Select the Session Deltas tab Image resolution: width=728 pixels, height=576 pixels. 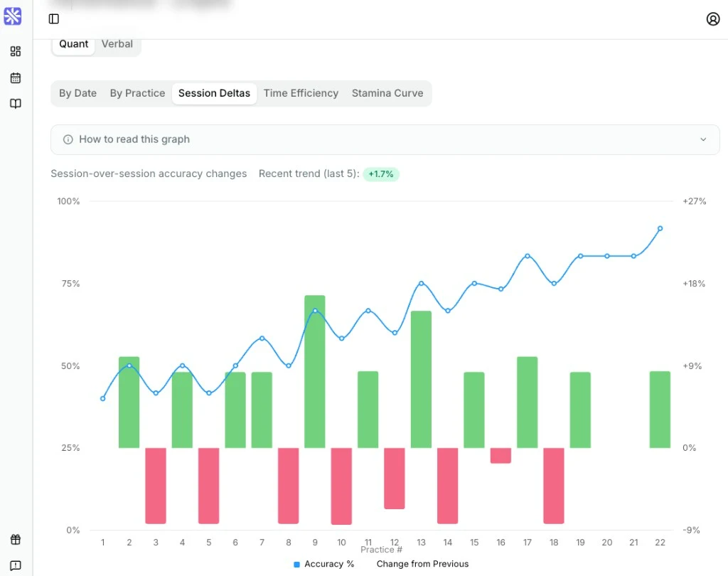(x=214, y=93)
